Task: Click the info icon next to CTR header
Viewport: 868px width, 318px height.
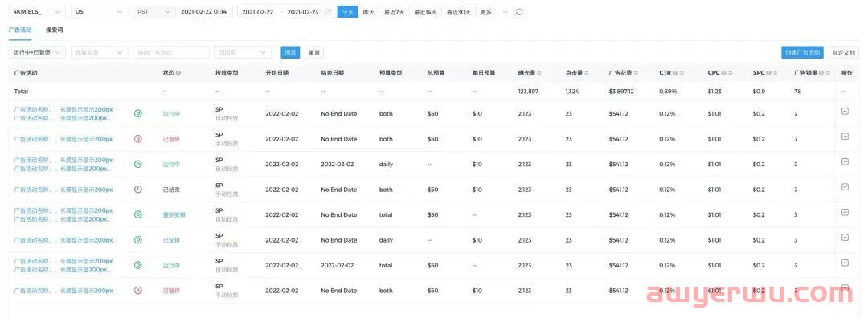Action: point(676,73)
